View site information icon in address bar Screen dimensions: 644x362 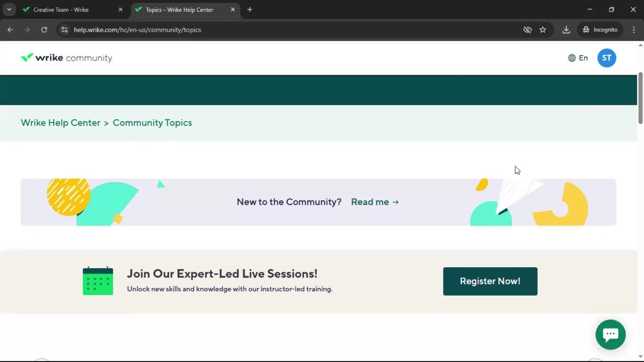64,30
